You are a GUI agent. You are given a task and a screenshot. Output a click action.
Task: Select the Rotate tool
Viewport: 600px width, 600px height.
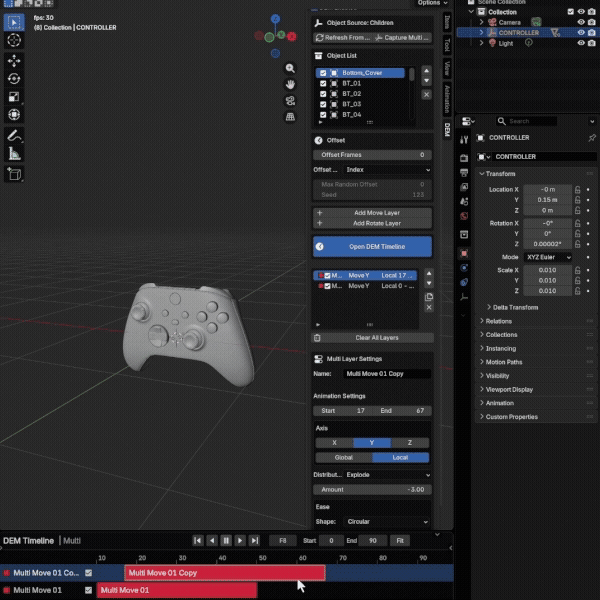pos(14,79)
